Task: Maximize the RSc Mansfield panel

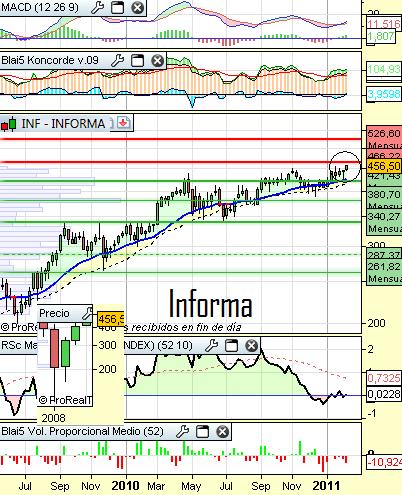Action: tap(231, 346)
